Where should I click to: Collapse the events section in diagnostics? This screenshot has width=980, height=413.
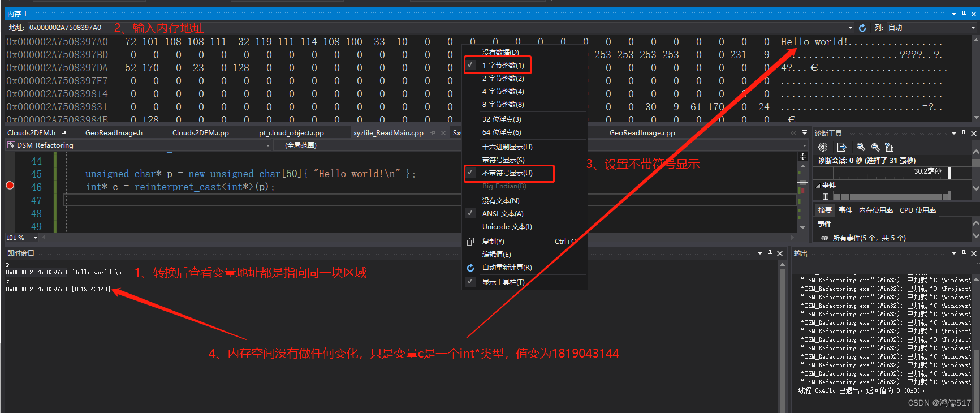click(x=818, y=186)
